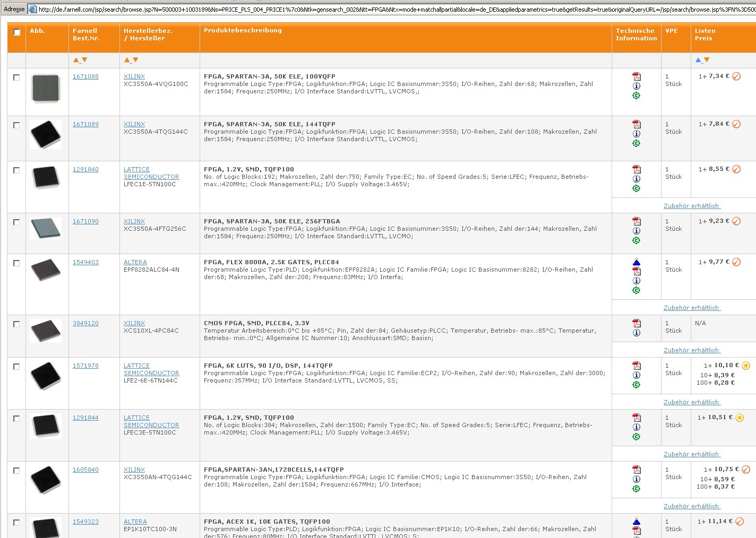Open PDF datasheet for LFEC1E-5TN100C
The image size is (756, 538).
(x=637, y=169)
